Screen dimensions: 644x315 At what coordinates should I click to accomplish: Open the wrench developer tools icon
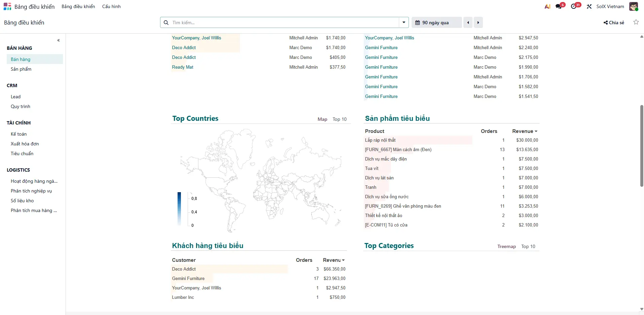tap(589, 6)
